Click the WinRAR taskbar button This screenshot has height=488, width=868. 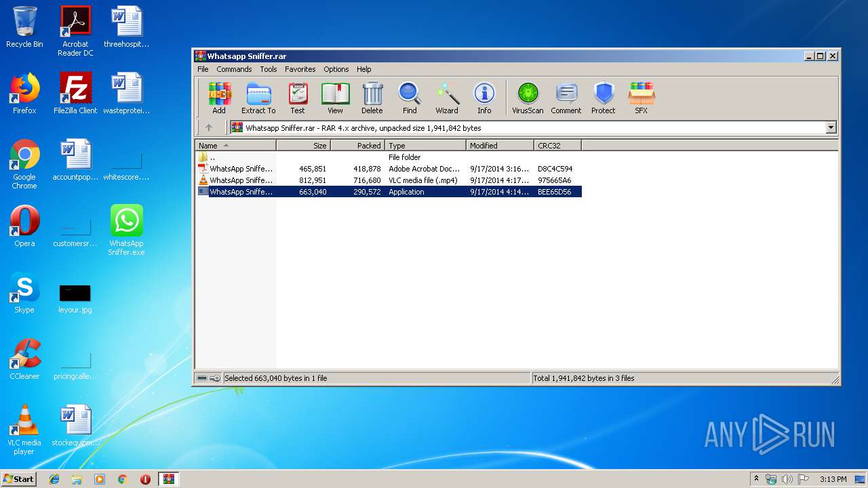tap(168, 479)
